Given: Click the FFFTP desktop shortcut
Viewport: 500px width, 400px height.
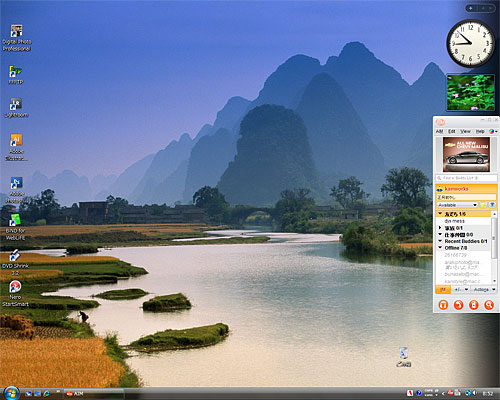Looking at the screenshot, I should pyautogui.click(x=16, y=75).
